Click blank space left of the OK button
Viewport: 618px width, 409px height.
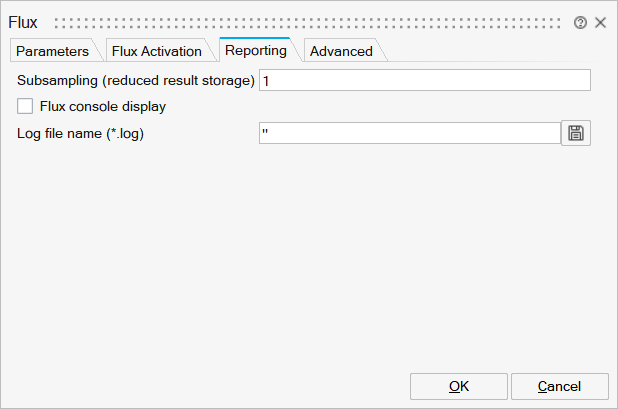tap(200, 386)
